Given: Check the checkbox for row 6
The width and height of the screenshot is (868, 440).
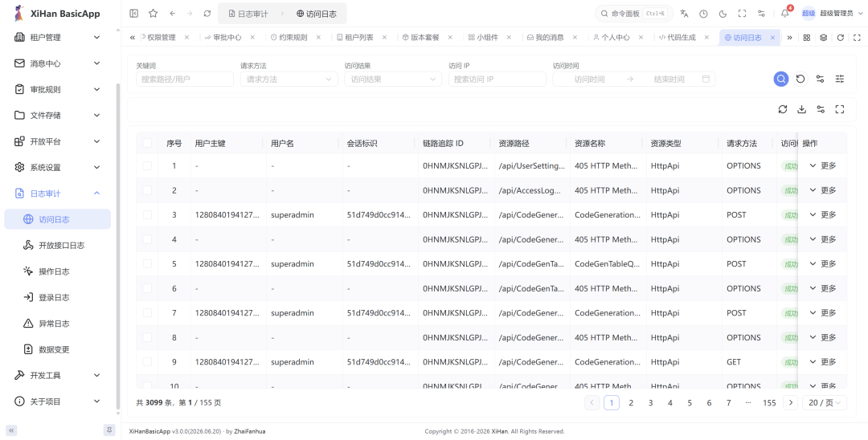Looking at the screenshot, I should pos(147,288).
